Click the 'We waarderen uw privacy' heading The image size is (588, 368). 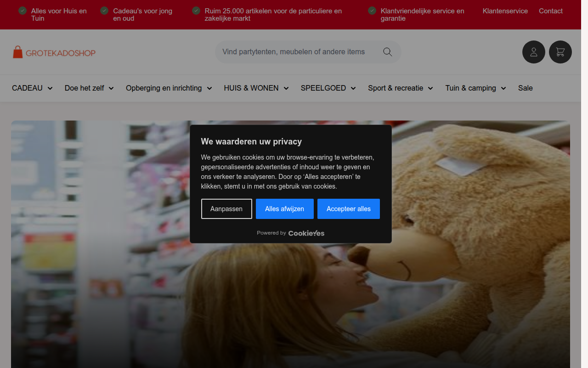pyautogui.click(x=251, y=142)
